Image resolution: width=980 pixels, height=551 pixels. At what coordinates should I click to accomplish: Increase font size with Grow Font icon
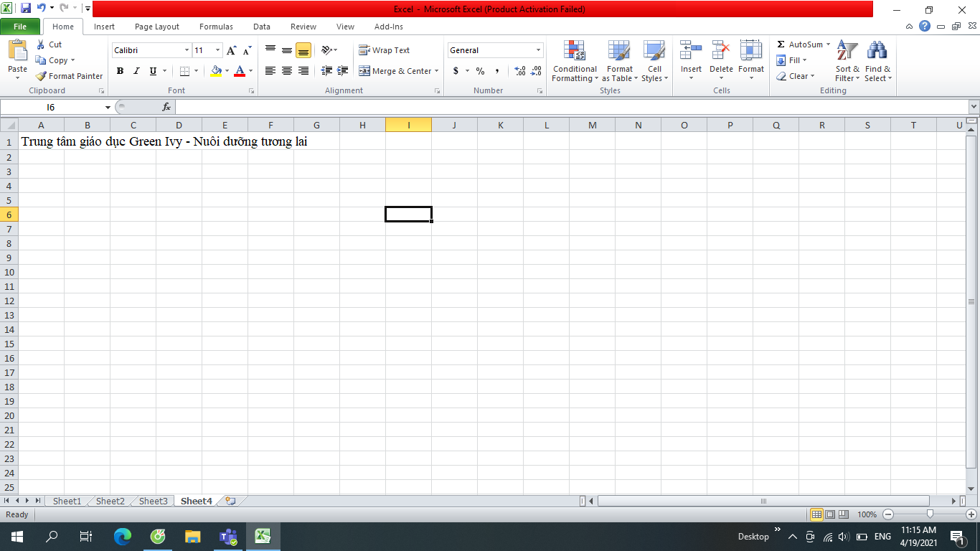point(231,50)
